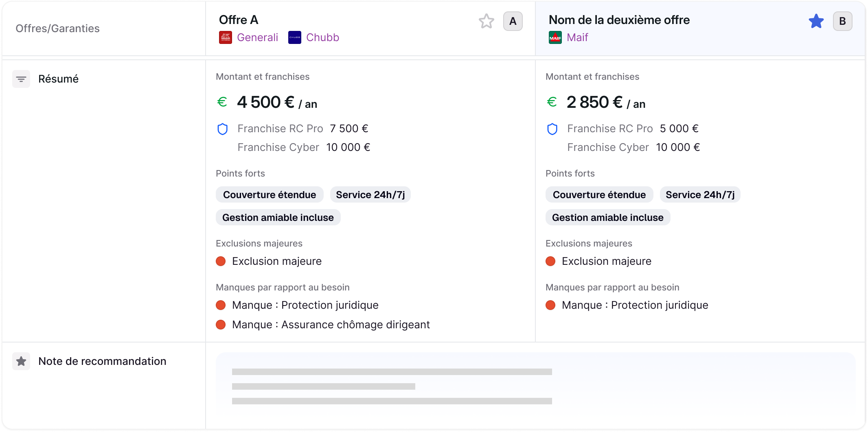
Task: Collapse the Résumé section icon
Action: [x=21, y=79]
